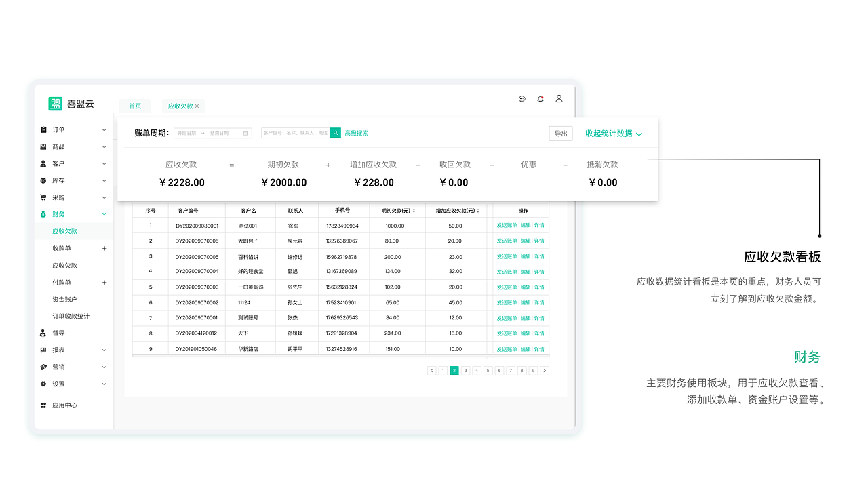Click the end date input field

(x=219, y=134)
